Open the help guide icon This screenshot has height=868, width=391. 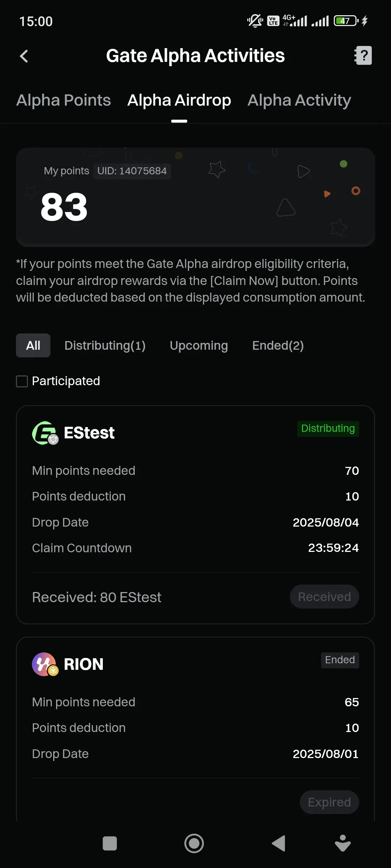pyautogui.click(x=363, y=55)
